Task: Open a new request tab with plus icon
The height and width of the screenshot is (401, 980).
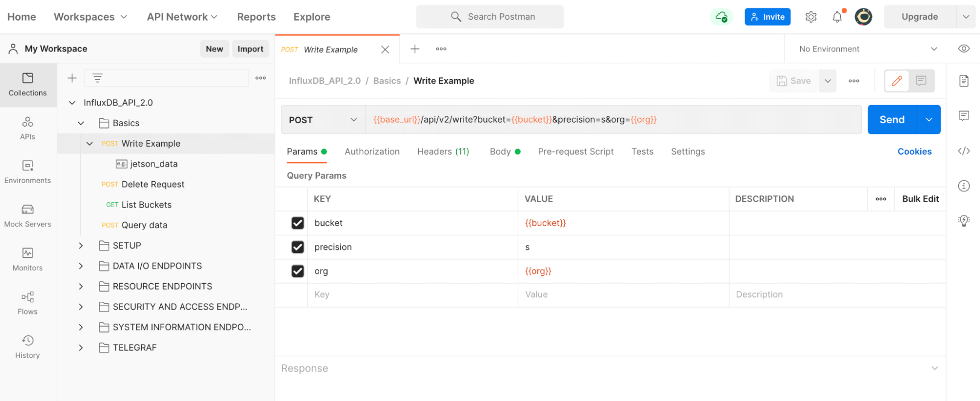Action: (415, 49)
